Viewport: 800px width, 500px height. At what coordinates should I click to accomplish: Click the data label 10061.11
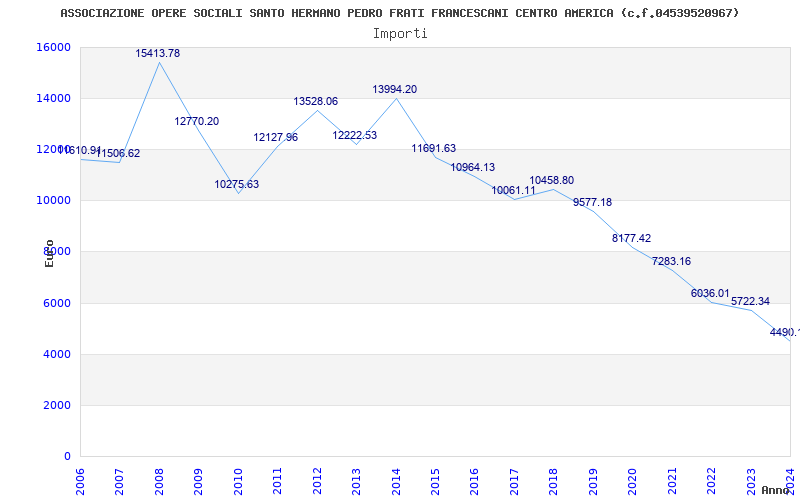coord(513,190)
